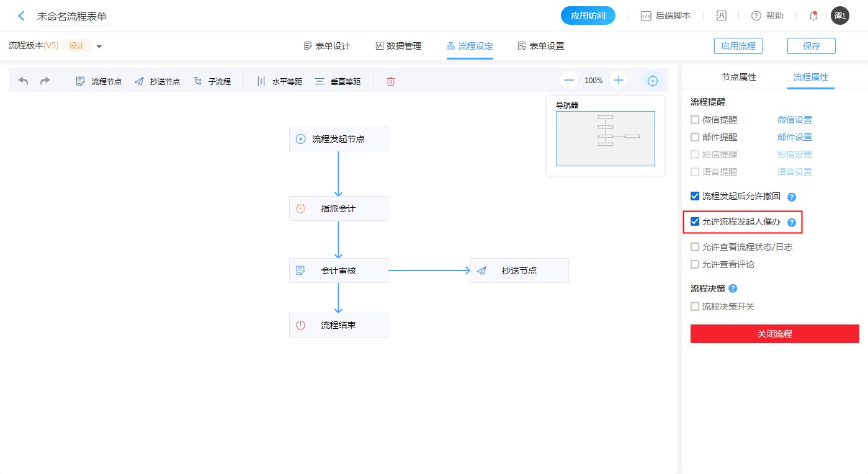Add a 抄送节点 from toolbar
This screenshot has height=474, width=868.
157,81
